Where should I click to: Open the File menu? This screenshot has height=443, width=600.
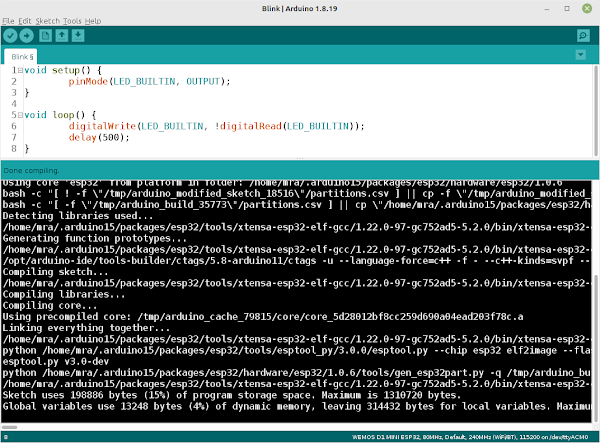[x=8, y=21]
